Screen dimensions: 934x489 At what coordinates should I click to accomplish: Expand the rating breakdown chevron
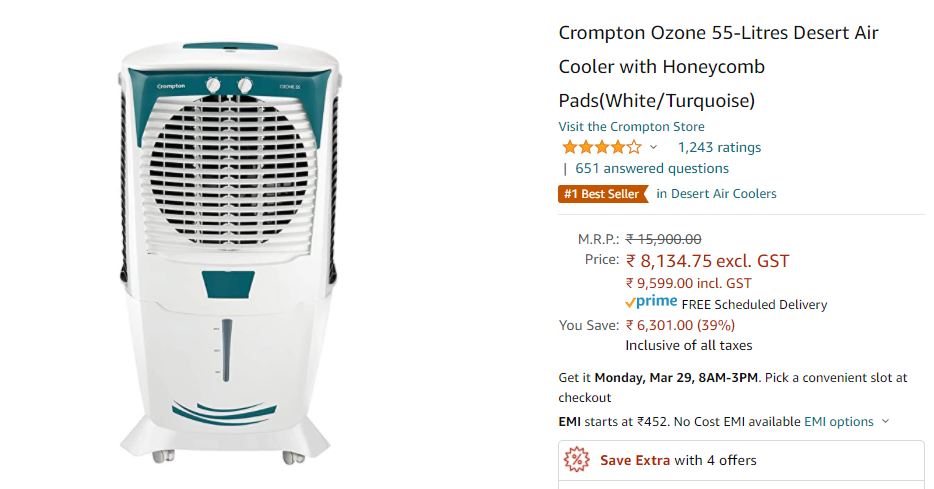pos(653,147)
